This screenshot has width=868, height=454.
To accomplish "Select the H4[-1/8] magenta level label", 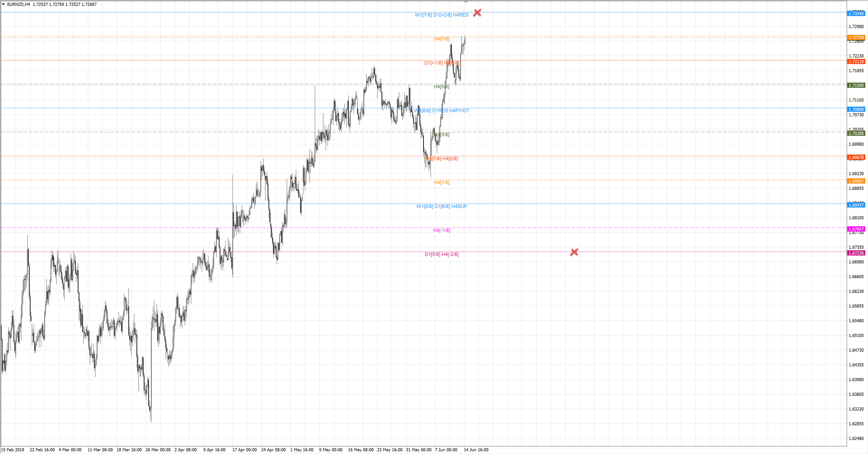I will (x=441, y=230).
